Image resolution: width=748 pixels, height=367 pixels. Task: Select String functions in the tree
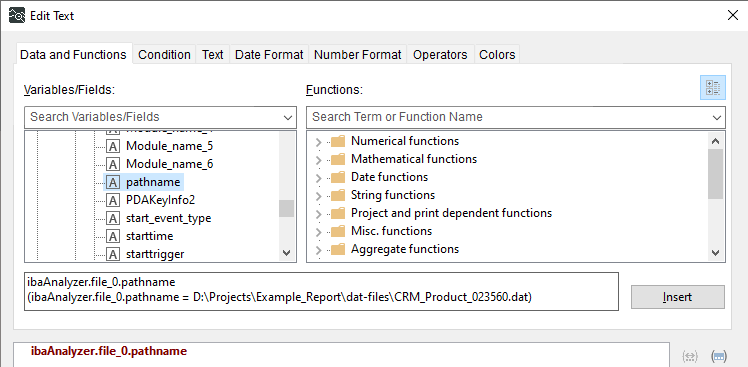pos(393,195)
